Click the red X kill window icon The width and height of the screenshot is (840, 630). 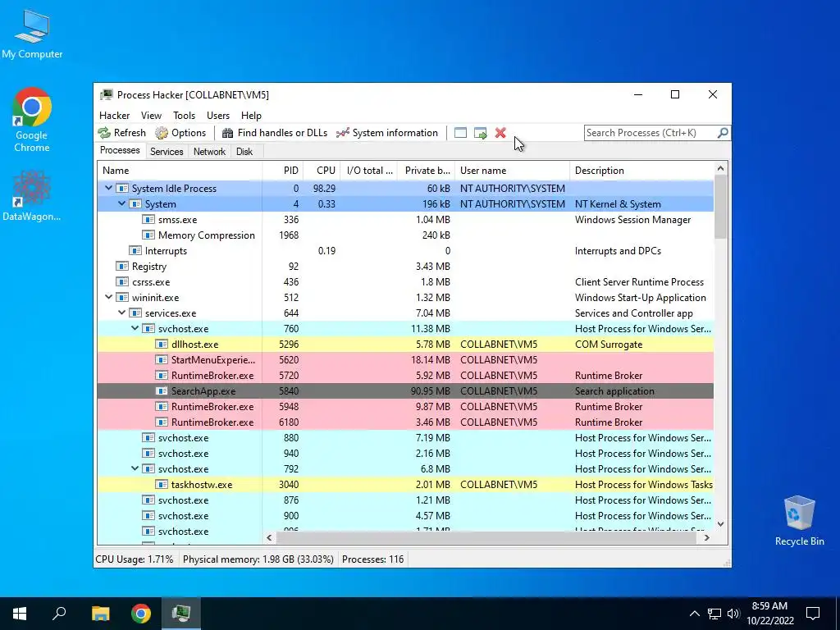click(500, 133)
